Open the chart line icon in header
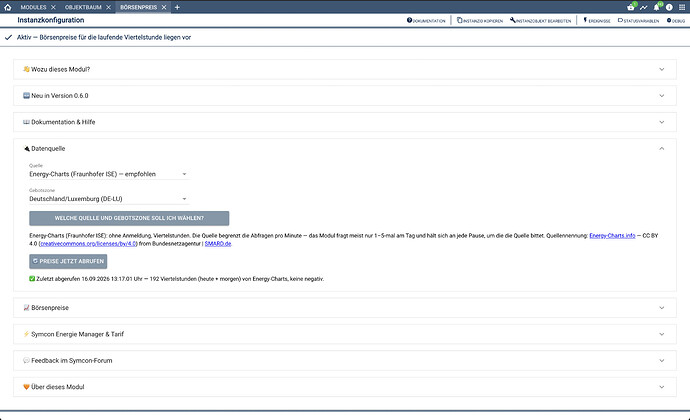This screenshot has height=420, width=690. 644,7
